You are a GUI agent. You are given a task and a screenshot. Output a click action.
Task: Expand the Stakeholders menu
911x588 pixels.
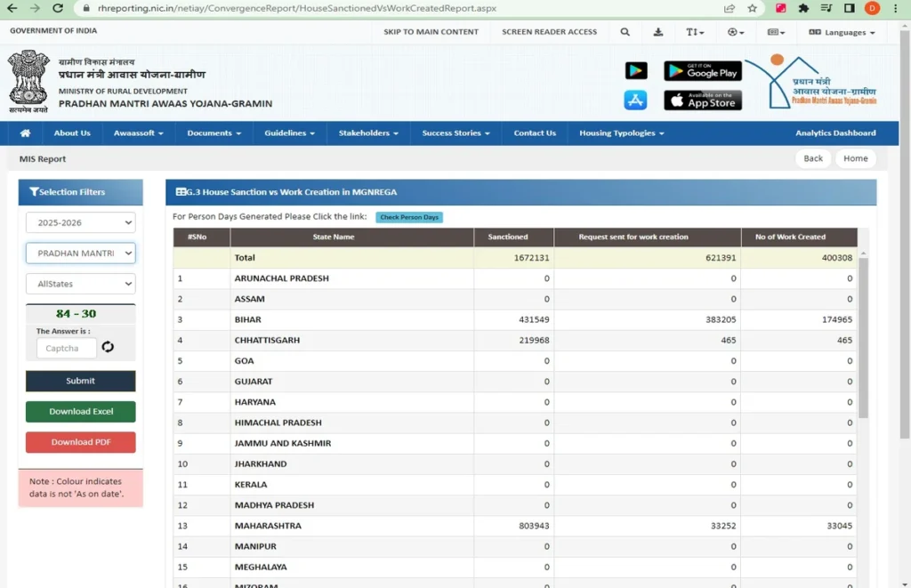pyautogui.click(x=368, y=133)
